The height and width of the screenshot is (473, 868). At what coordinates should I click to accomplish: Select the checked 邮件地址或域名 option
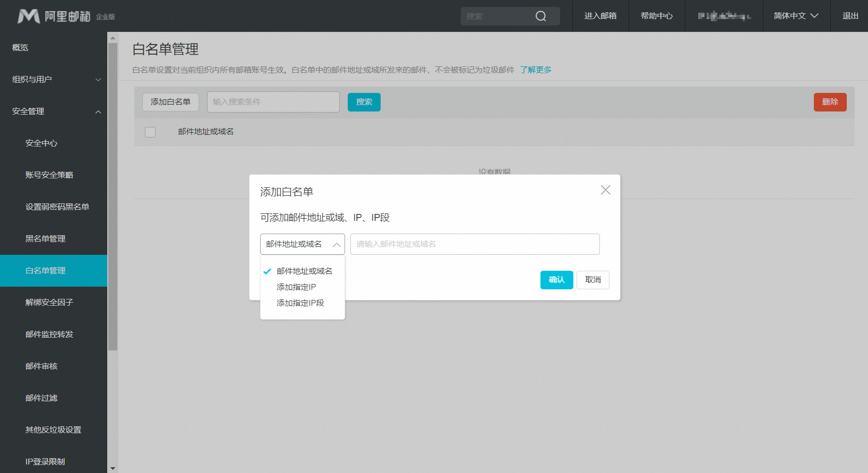tap(304, 271)
